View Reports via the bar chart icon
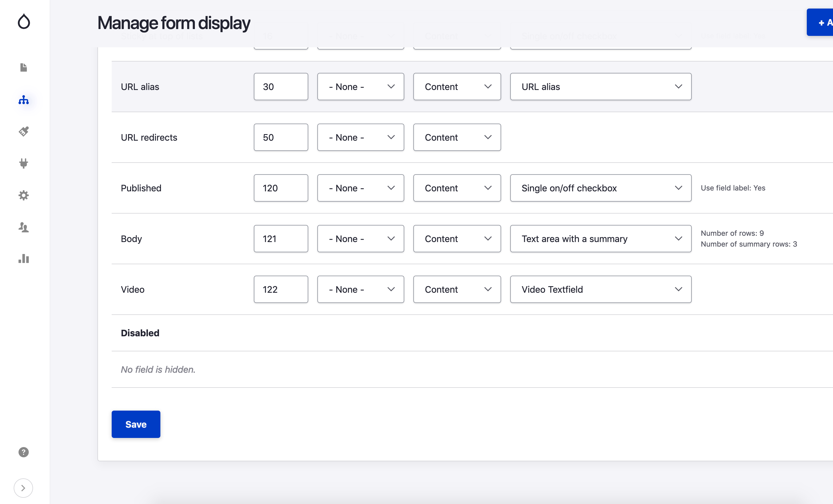Image resolution: width=833 pixels, height=504 pixels. 23,259
